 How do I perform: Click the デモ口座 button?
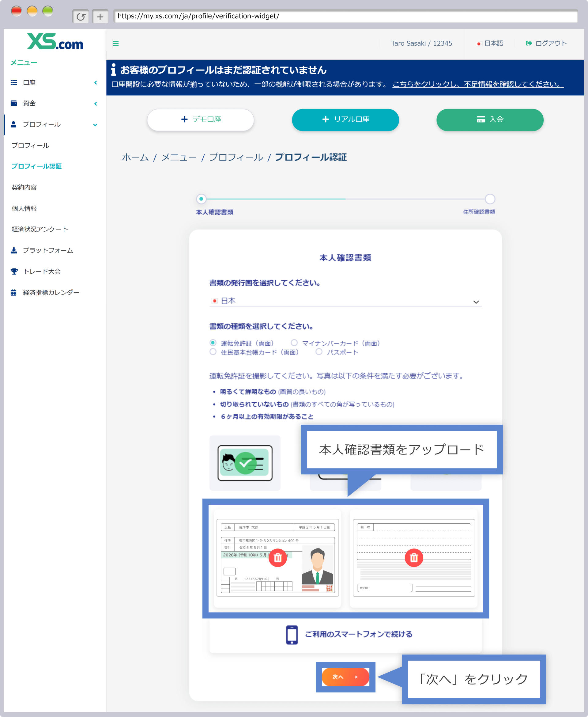201,120
